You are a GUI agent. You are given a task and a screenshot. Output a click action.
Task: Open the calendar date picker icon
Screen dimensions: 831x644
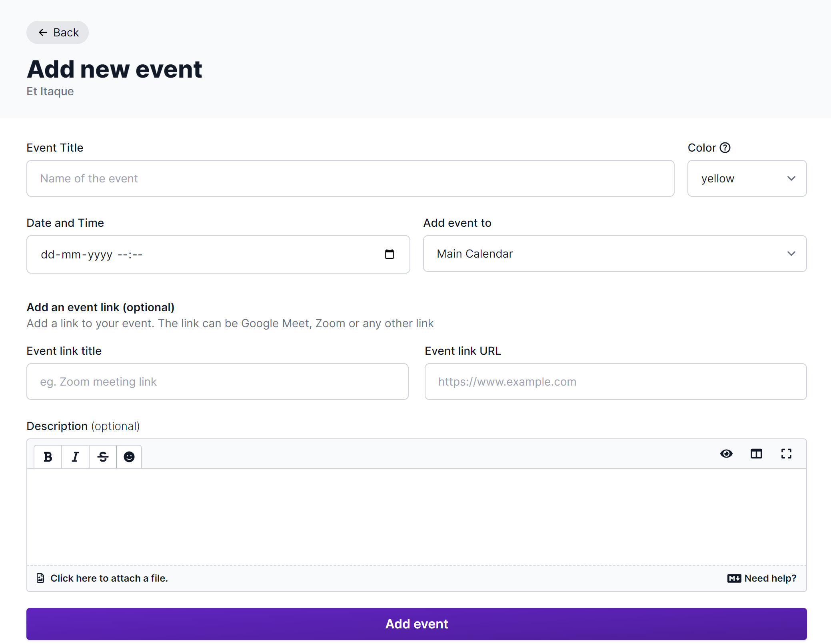[x=390, y=254]
